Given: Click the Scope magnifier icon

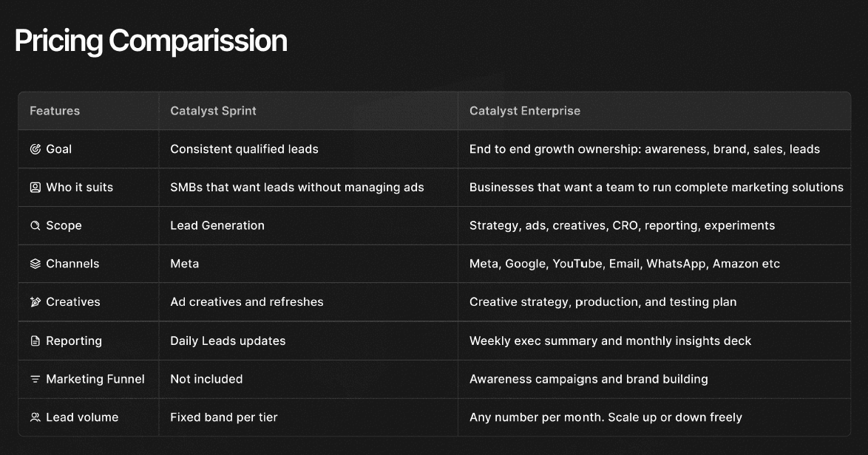Looking at the screenshot, I should point(35,226).
